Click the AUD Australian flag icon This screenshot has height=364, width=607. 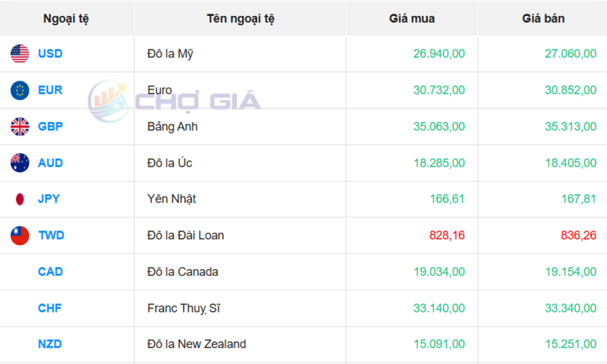point(20,163)
